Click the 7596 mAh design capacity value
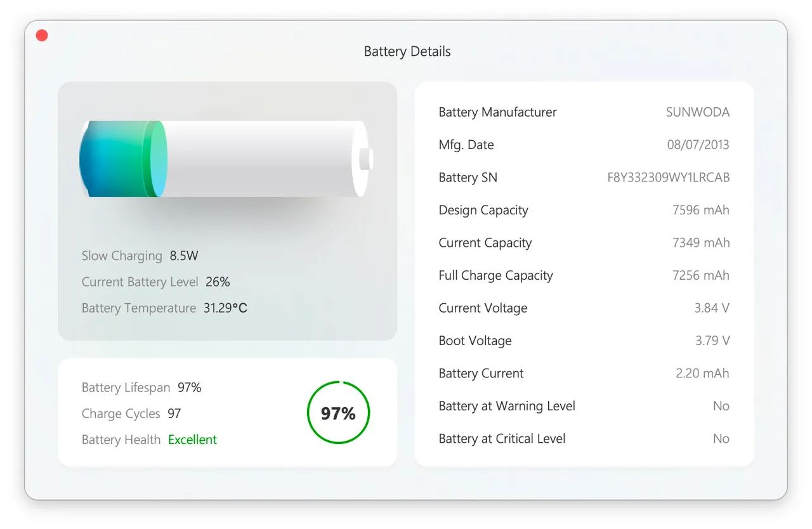The height and width of the screenshot is (529, 812). [701, 210]
